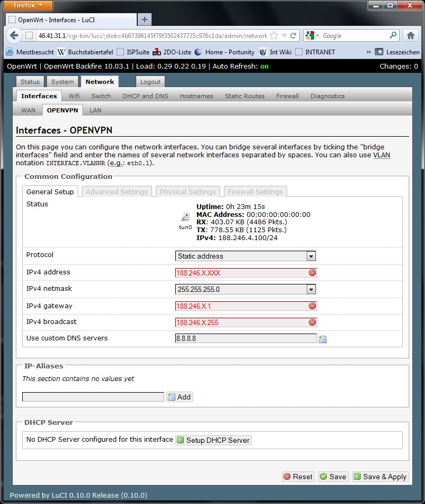Image resolution: width=425 pixels, height=504 pixels.
Task: Open the Firefox home page icon
Action: [x=410, y=35]
